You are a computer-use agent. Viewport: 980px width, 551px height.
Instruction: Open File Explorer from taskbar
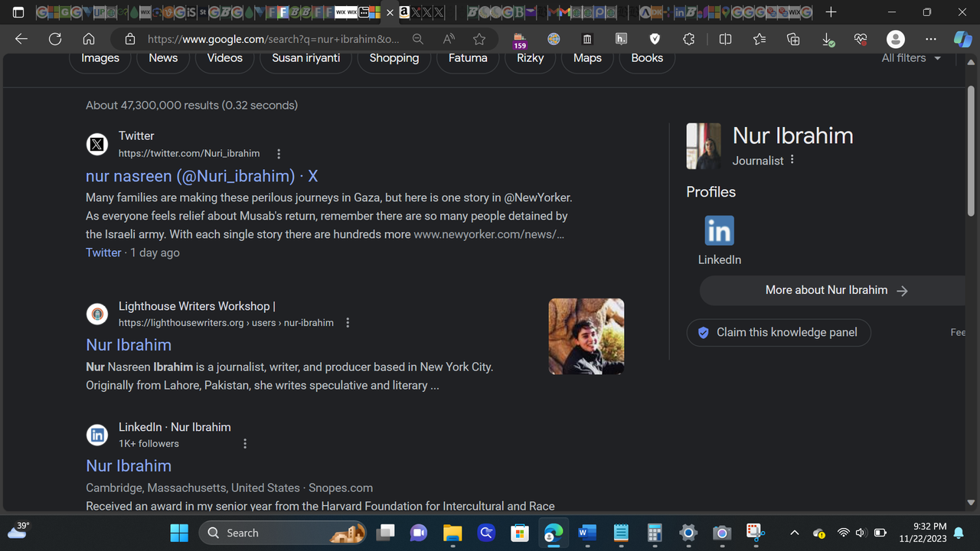452,533
